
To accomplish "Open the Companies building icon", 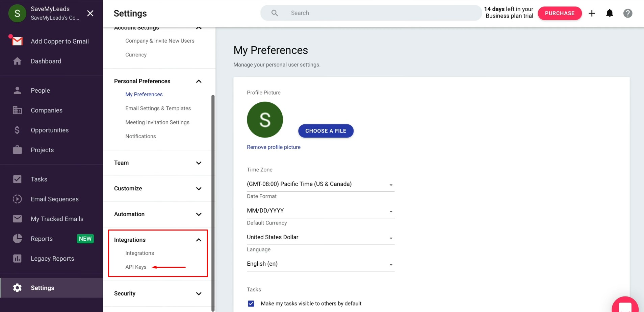I will tap(17, 110).
